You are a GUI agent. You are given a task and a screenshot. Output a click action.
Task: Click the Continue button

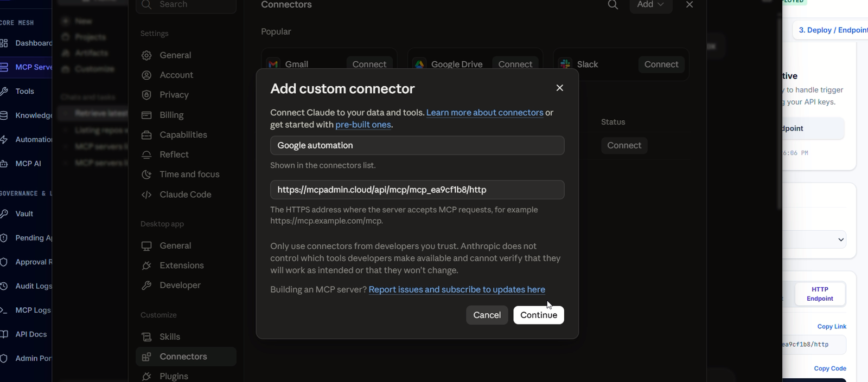pos(539,315)
